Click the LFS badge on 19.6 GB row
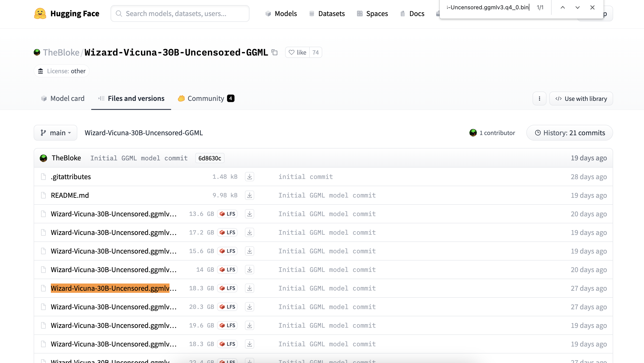Screen dimensions: 644x363 pyautogui.click(x=227, y=326)
